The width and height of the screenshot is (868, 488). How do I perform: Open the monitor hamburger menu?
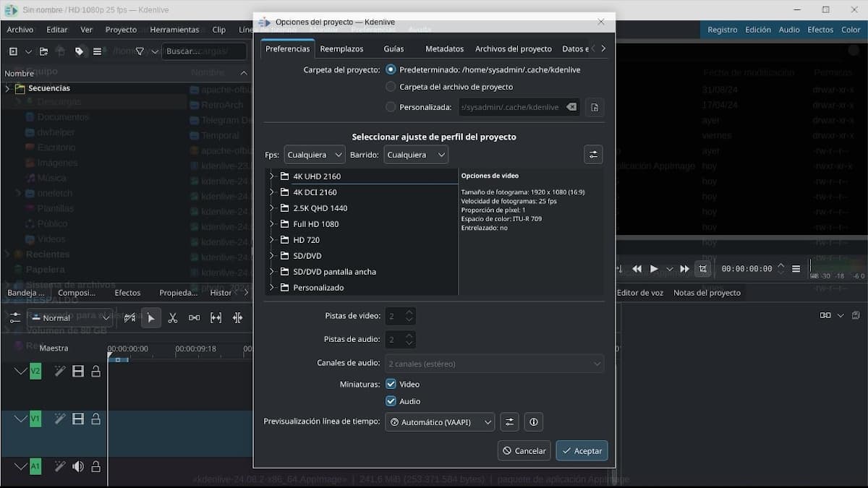pyautogui.click(x=796, y=268)
